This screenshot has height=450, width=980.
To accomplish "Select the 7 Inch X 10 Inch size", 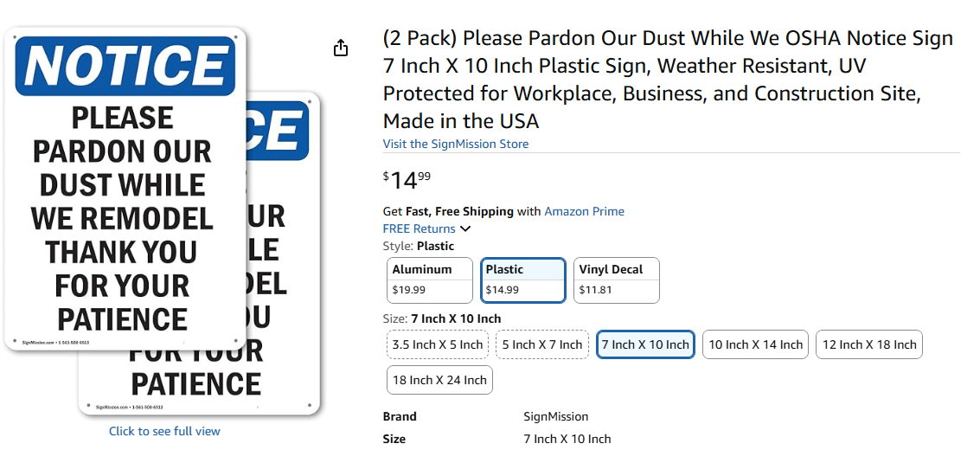I will pos(645,344).
